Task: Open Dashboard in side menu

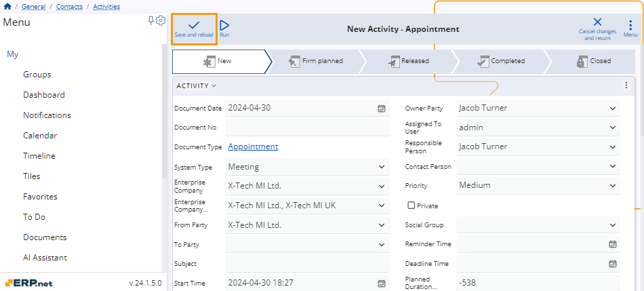Action: pos(44,95)
